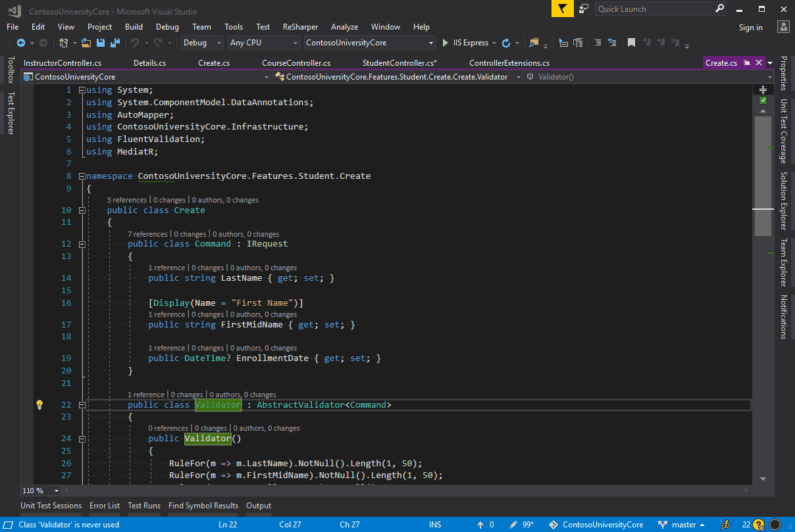This screenshot has height=532, width=795.
Task: Click the Find in Files toolbar icon
Action: pyautogui.click(x=534, y=43)
